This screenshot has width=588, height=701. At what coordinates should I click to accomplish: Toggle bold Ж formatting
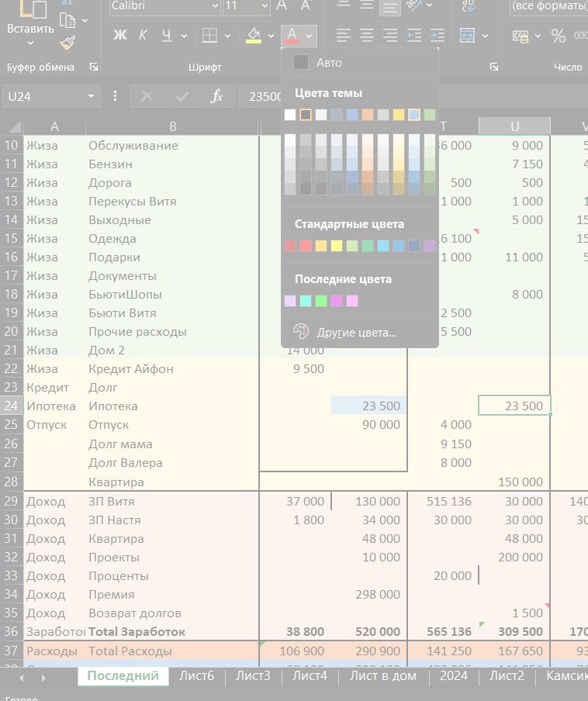(x=119, y=36)
